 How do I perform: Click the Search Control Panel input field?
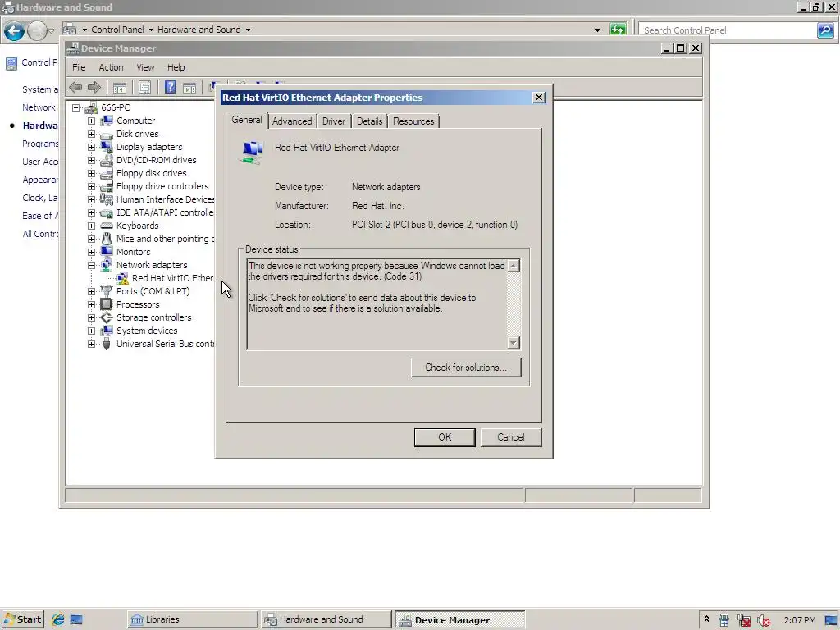(x=728, y=30)
